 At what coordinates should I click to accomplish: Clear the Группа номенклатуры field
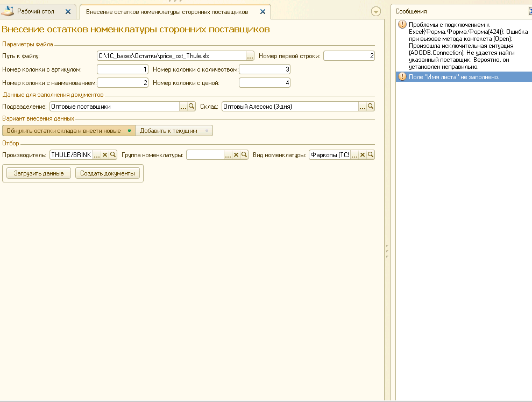tap(236, 155)
